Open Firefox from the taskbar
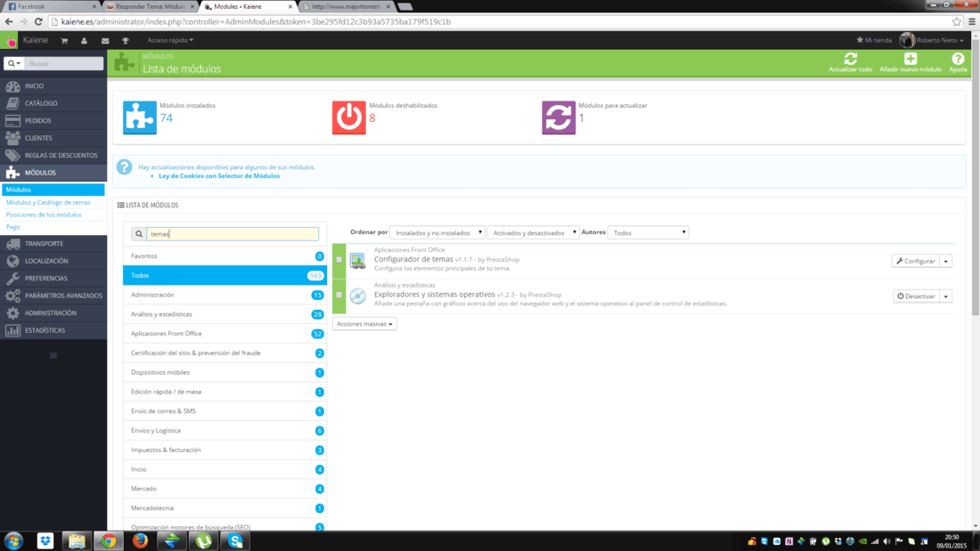Image resolution: width=980 pixels, height=551 pixels. [140, 541]
